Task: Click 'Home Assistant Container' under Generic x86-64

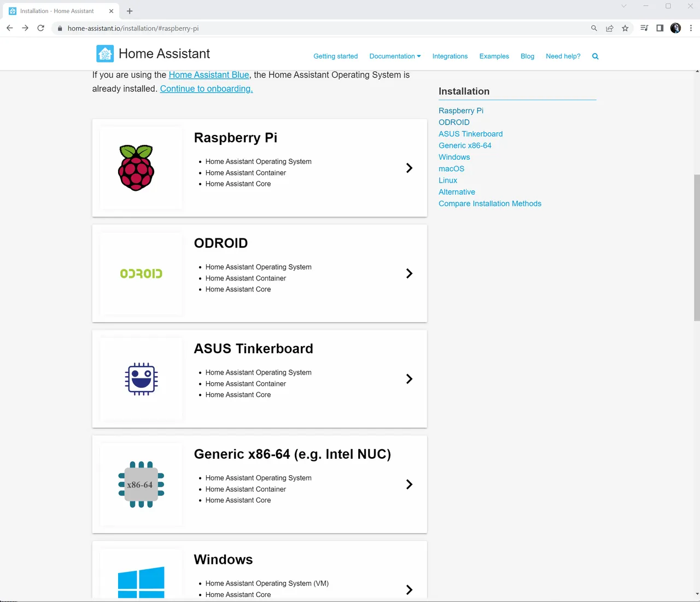Action: (246, 489)
